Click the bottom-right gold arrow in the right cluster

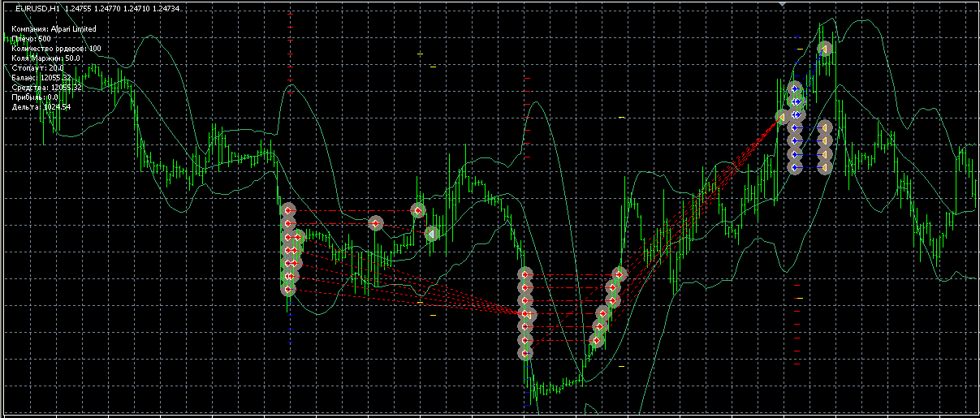(825, 167)
